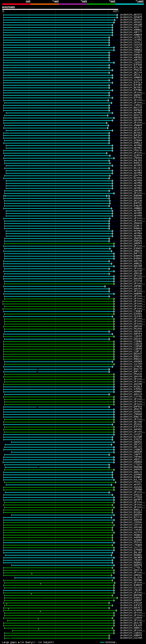
Task: Click the =100char. scale legend bar
Action: (102, 642)
